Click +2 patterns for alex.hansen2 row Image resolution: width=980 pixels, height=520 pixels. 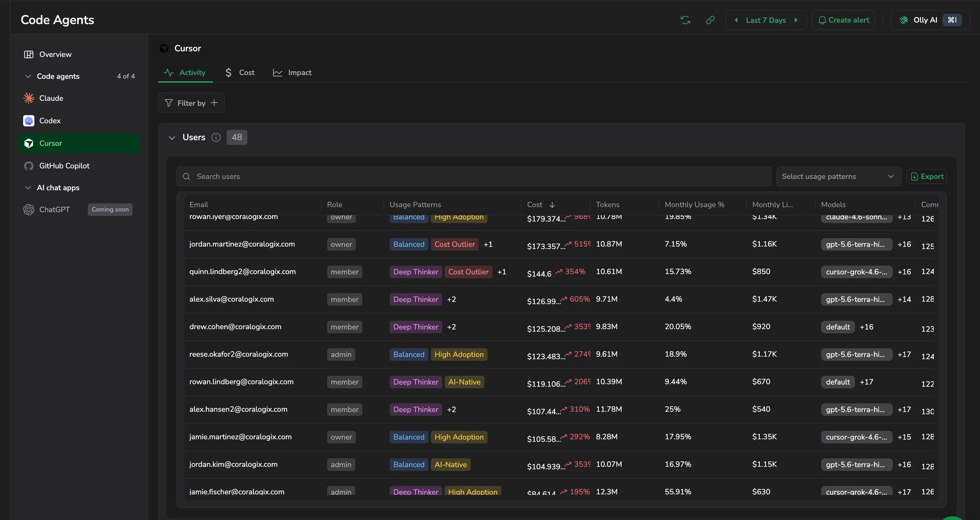click(x=451, y=410)
